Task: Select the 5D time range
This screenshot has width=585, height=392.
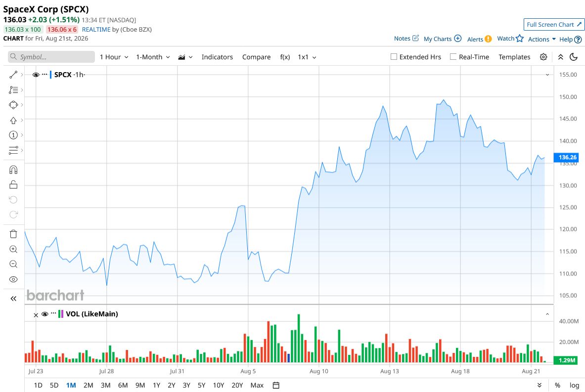Action: (x=54, y=385)
